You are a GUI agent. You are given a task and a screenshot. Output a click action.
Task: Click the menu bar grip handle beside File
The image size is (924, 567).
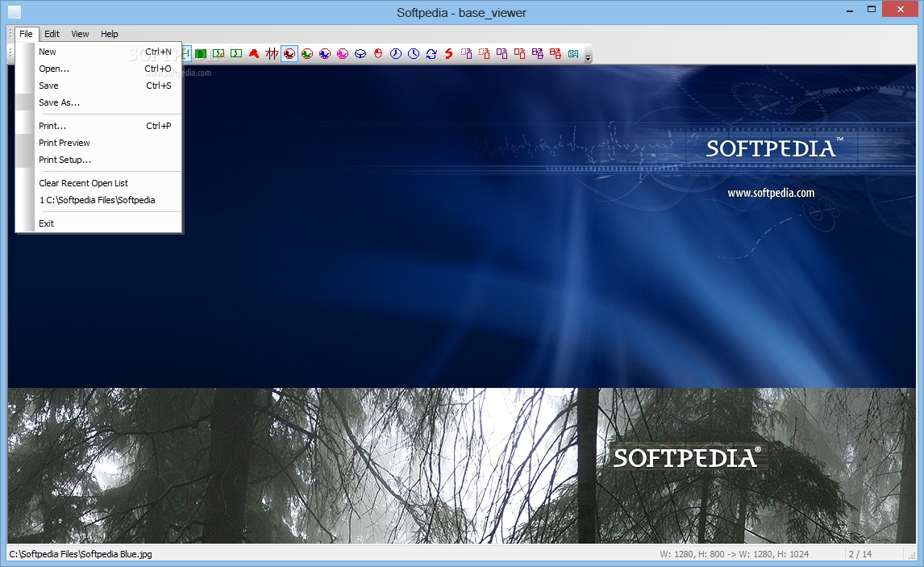(10, 34)
